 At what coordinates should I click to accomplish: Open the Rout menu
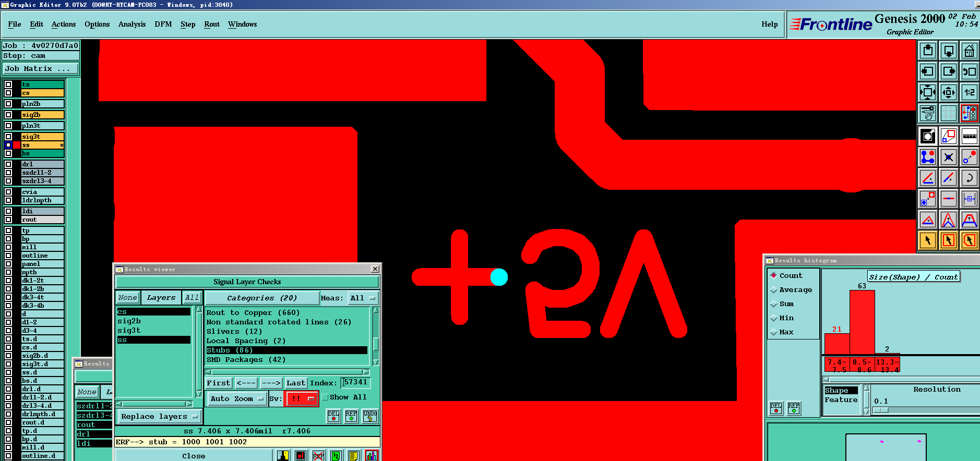tap(212, 25)
